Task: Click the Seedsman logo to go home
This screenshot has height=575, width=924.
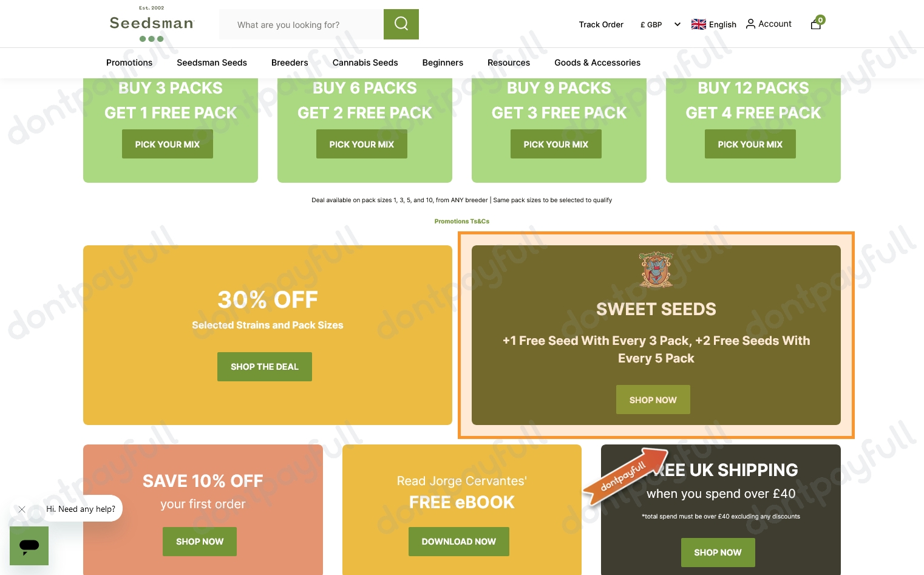Action: pos(151,23)
